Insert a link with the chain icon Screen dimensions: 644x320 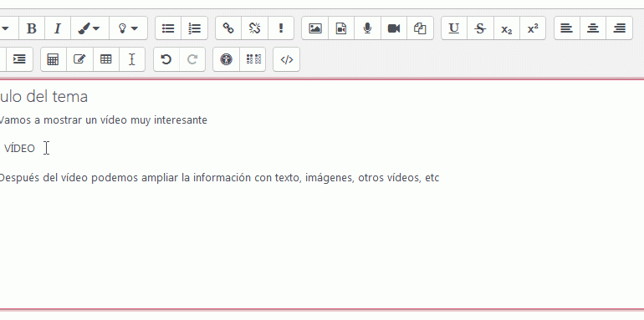tap(228, 28)
